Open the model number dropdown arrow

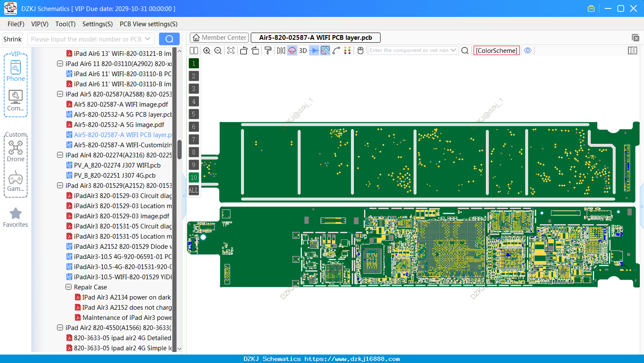pos(148,39)
